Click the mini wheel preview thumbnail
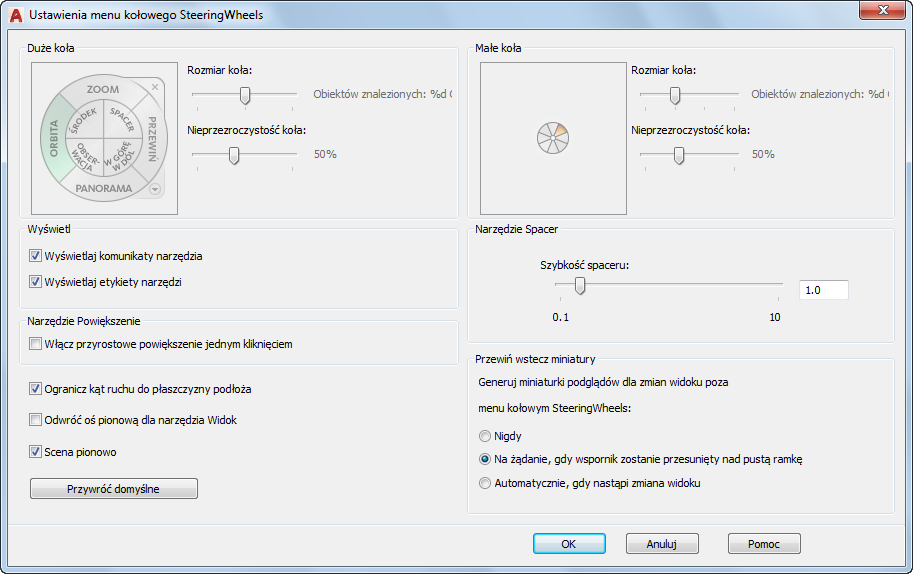 [553, 139]
